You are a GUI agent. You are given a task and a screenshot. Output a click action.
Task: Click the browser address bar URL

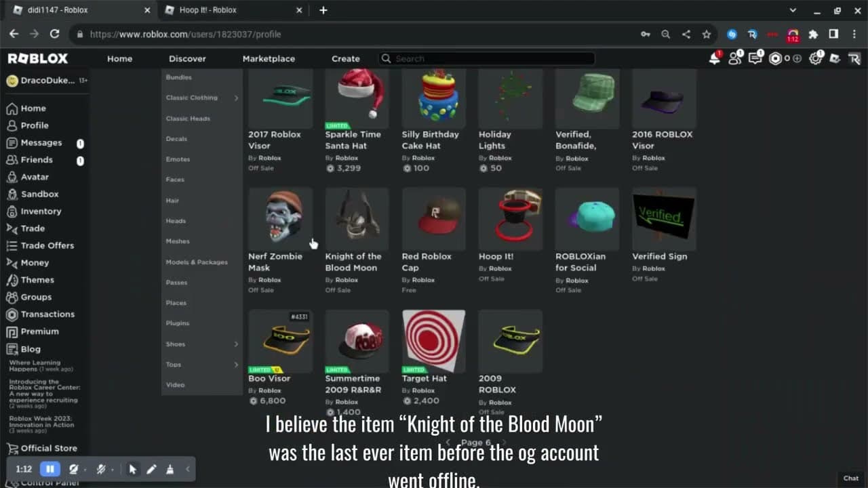pos(185,34)
